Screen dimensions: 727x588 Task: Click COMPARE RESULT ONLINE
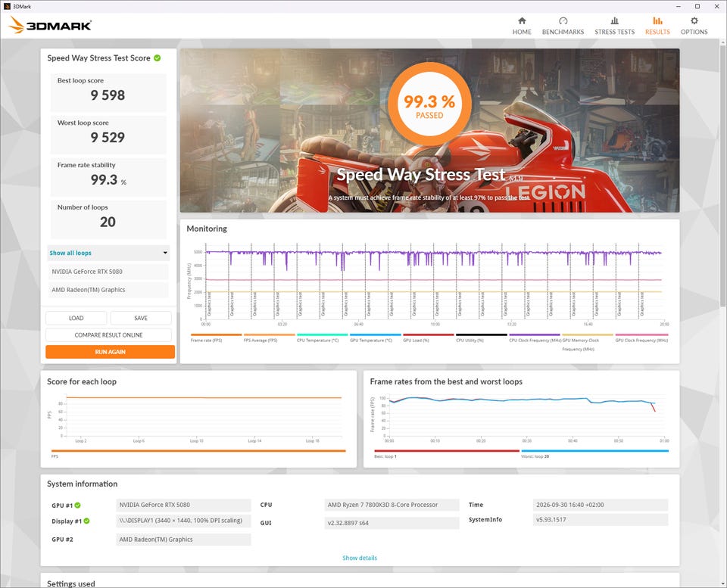click(108, 335)
